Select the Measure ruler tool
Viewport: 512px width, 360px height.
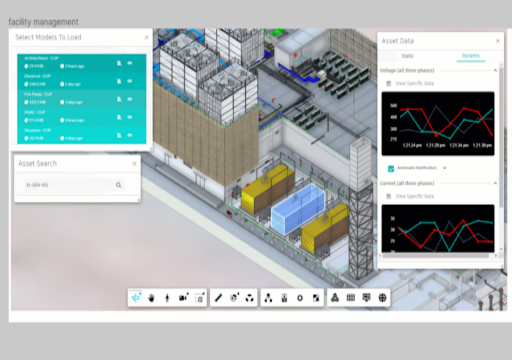[x=218, y=298]
